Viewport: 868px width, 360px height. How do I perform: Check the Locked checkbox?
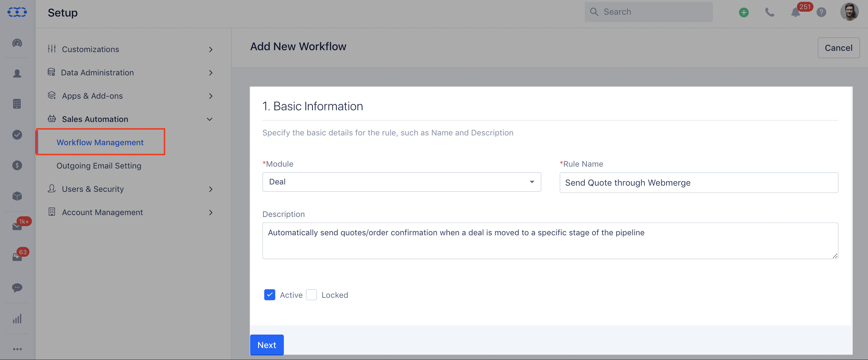(x=311, y=295)
